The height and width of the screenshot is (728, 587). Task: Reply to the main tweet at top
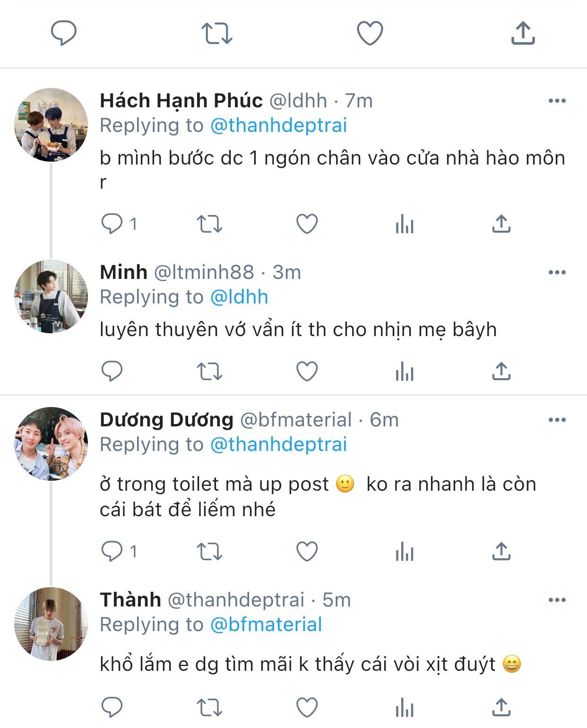[x=64, y=33]
